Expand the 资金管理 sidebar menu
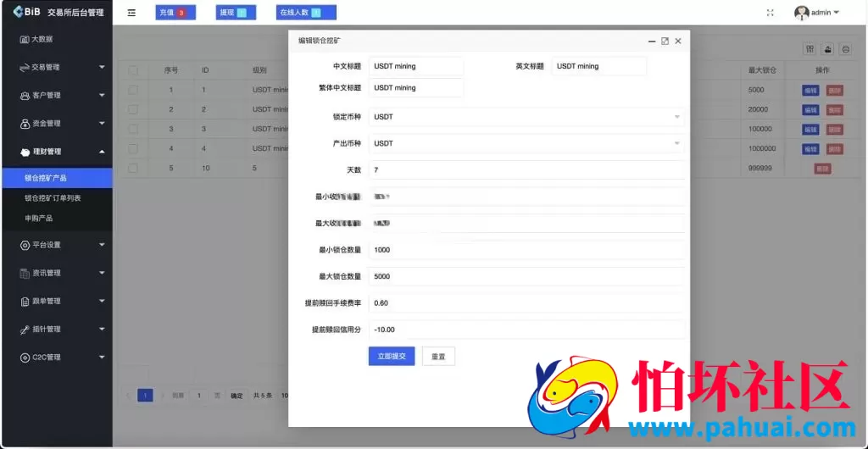 [102, 124]
